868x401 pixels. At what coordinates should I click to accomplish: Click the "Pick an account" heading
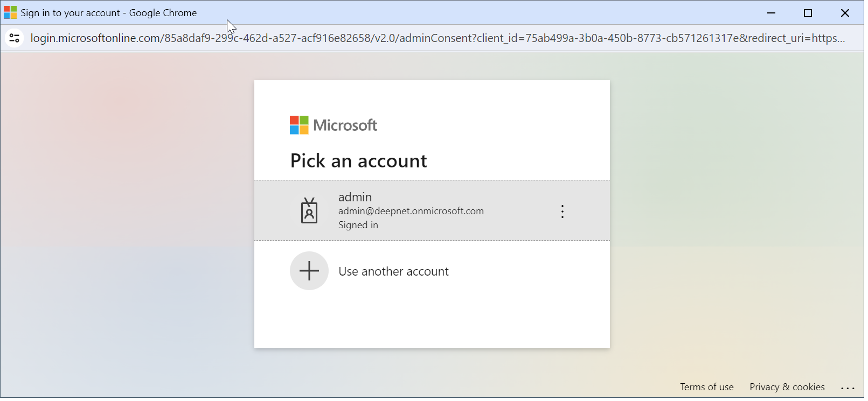(358, 161)
